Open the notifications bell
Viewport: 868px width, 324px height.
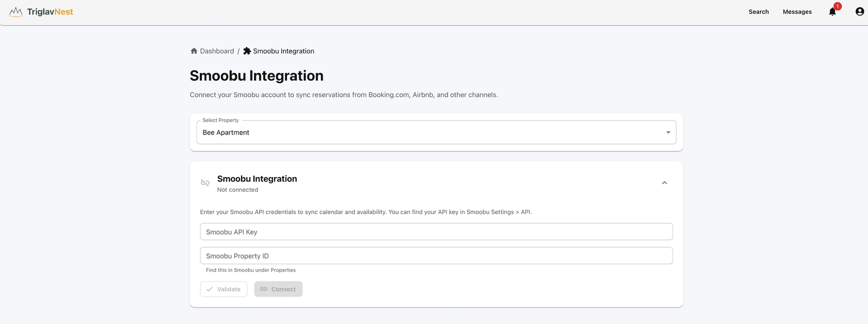(832, 12)
